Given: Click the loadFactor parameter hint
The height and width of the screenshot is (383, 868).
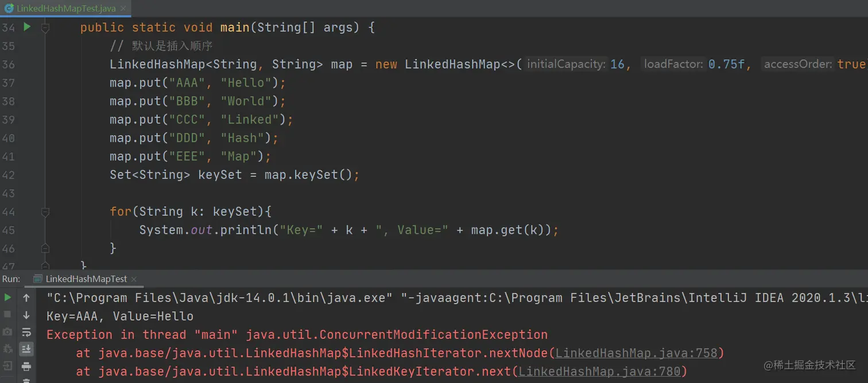Looking at the screenshot, I should 673,64.
